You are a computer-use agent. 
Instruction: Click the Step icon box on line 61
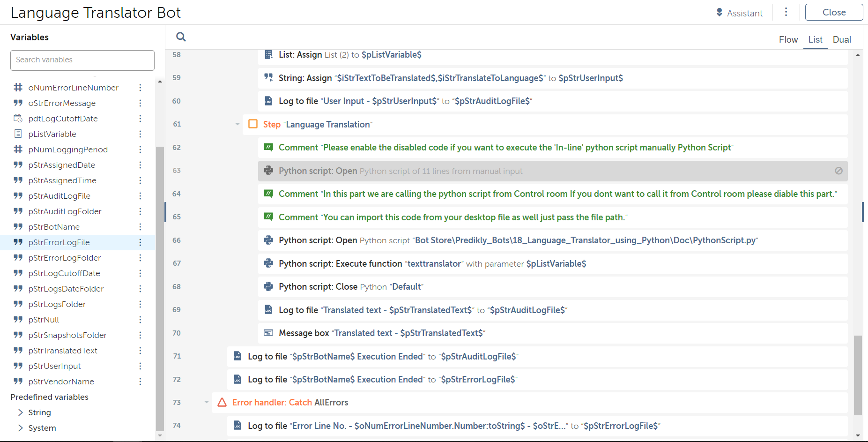click(x=253, y=124)
